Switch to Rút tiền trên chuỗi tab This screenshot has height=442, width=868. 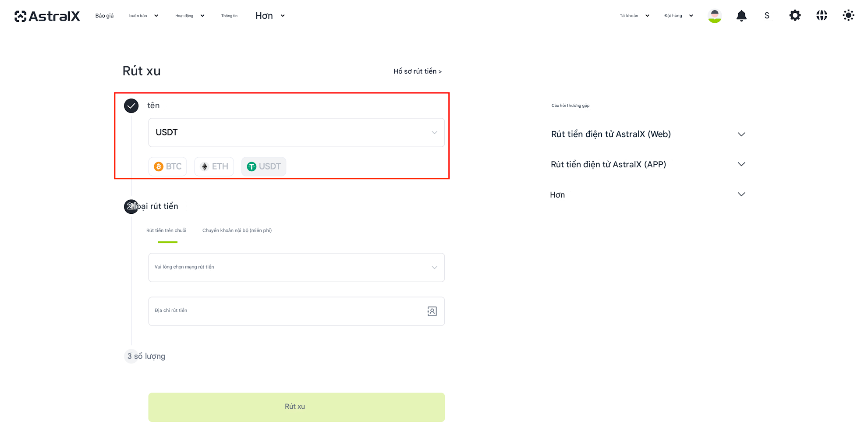coord(167,230)
